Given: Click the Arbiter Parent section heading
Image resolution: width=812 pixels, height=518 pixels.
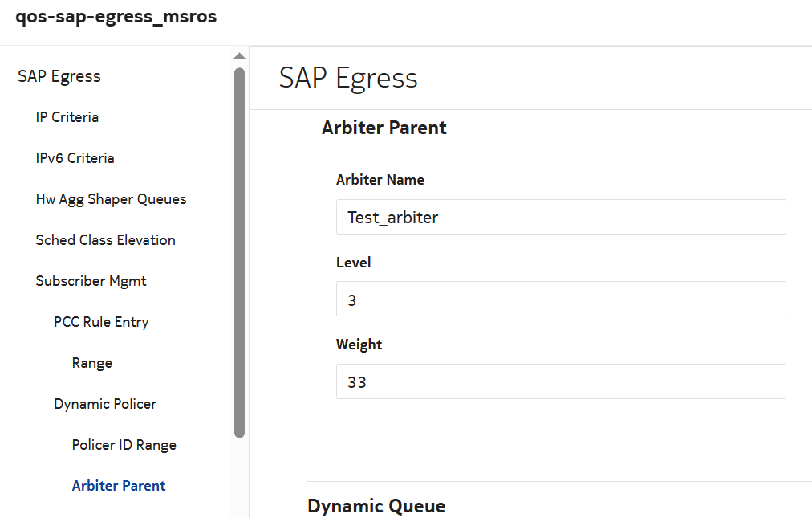Looking at the screenshot, I should (x=384, y=128).
